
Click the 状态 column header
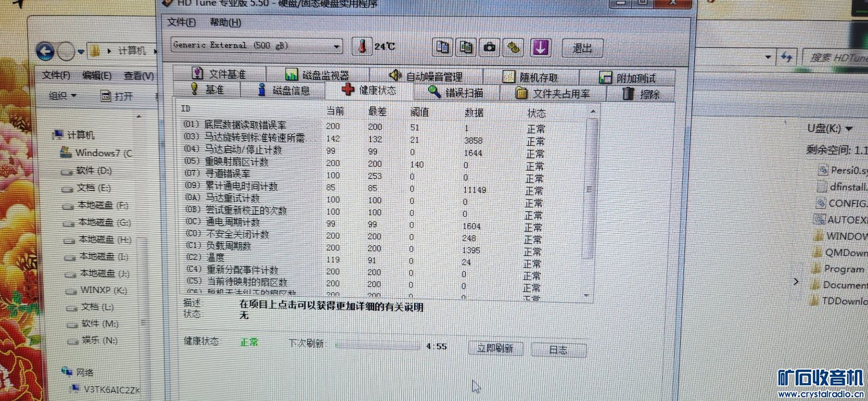coord(537,113)
